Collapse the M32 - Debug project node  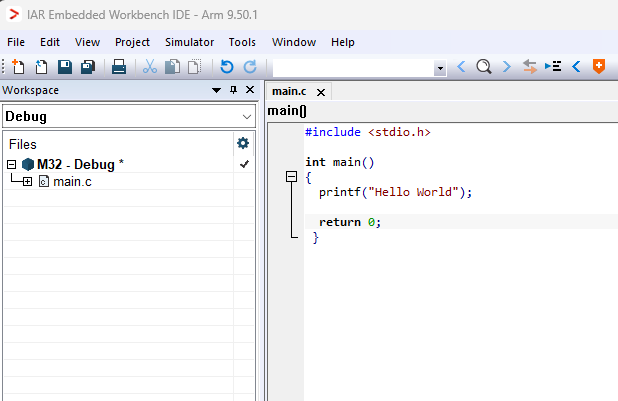coord(11,164)
